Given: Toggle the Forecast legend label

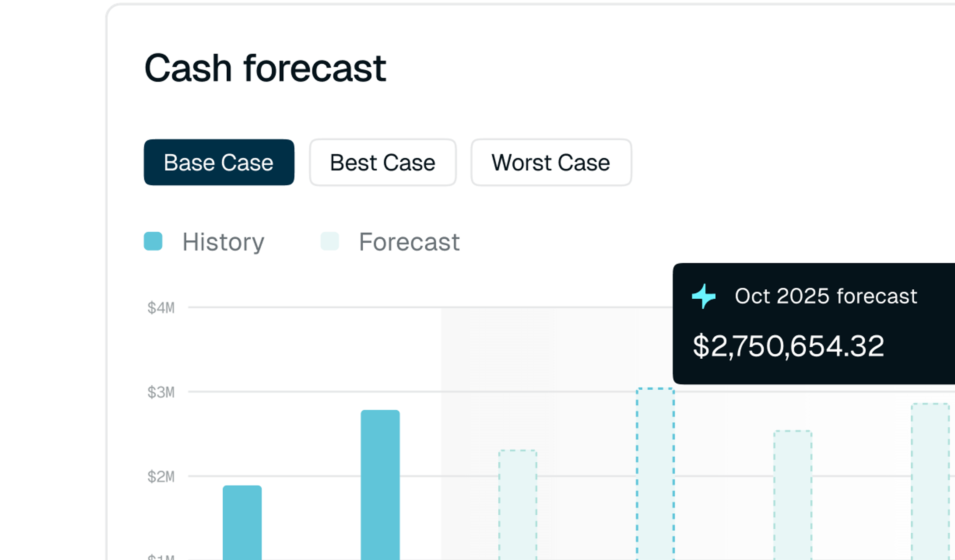Looking at the screenshot, I should tap(409, 242).
